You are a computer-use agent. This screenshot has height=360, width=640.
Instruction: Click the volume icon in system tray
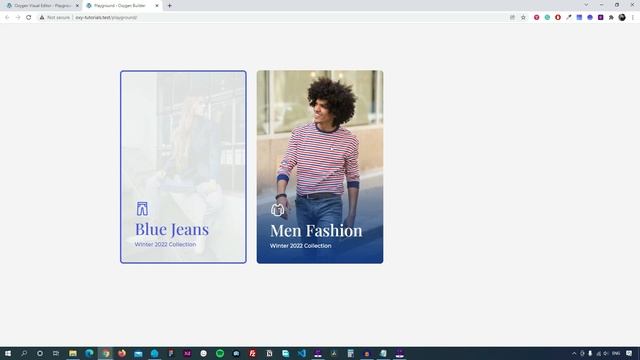point(606,353)
